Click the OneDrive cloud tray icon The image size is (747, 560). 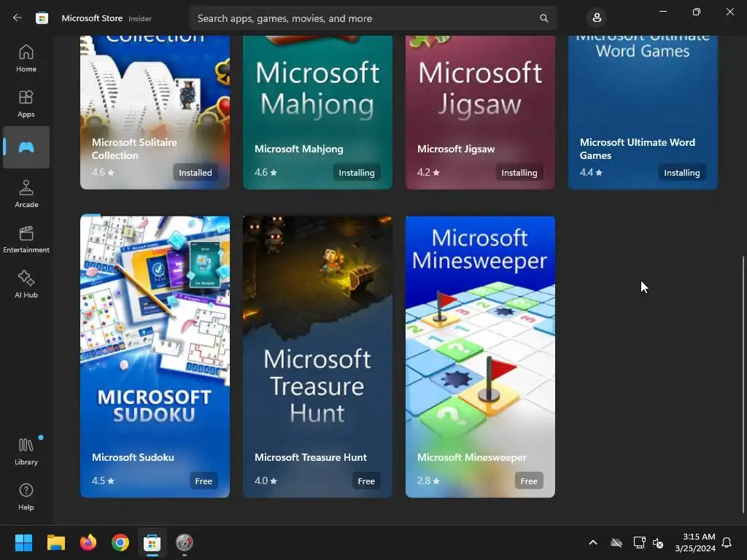616,542
